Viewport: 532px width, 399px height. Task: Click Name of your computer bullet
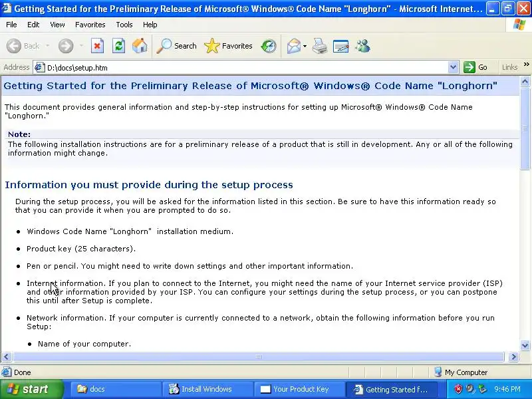pyautogui.click(x=84, y=344)
